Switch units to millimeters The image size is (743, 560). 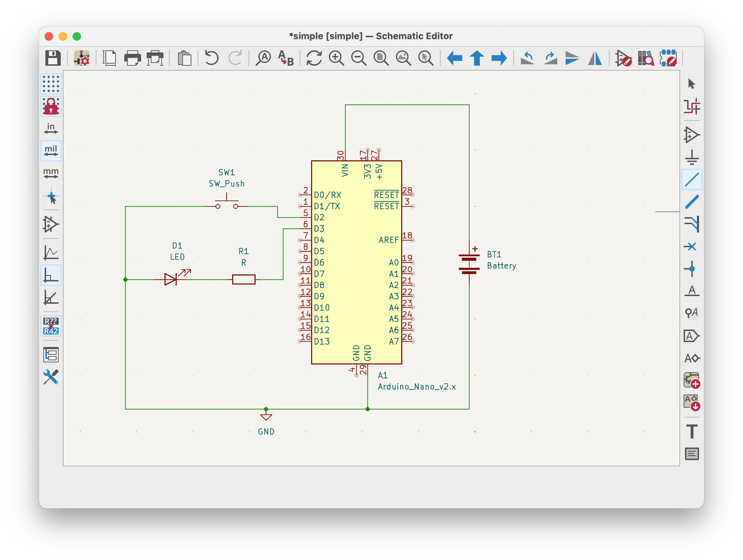point(51,173)
